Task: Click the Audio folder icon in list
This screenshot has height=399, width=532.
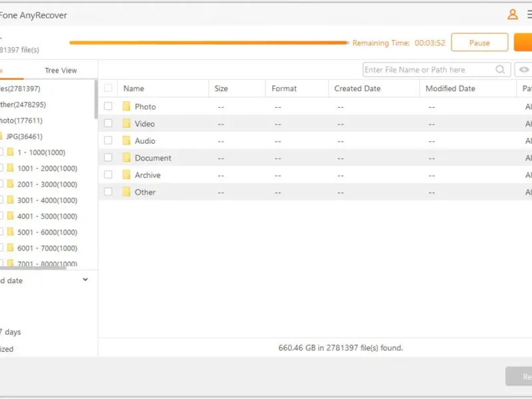Action: click(126, 140)
